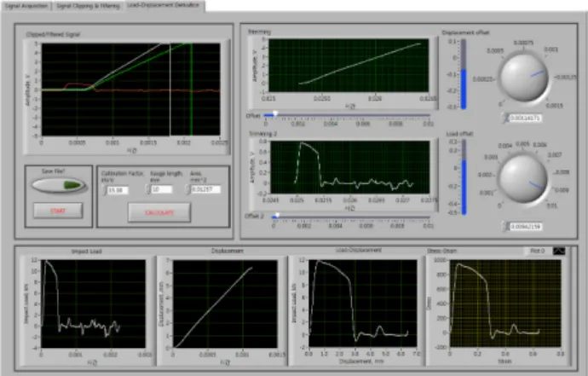The width and height of the screenshot is (588, 376).
Task: Click the Displacement offset label
Action: pos(465,32)
